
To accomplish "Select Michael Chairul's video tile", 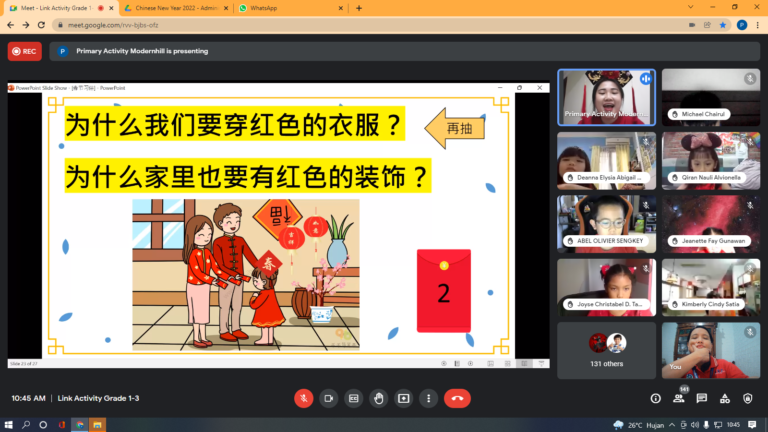I will 710,97.
